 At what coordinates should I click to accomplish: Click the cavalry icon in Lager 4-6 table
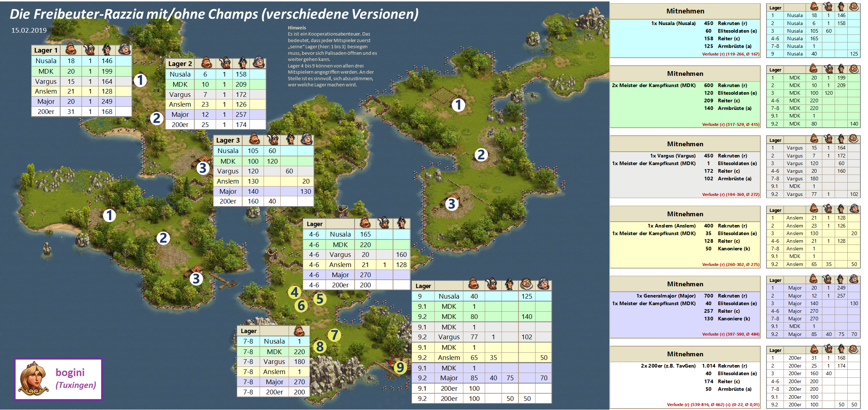click(x=401, y=223)
